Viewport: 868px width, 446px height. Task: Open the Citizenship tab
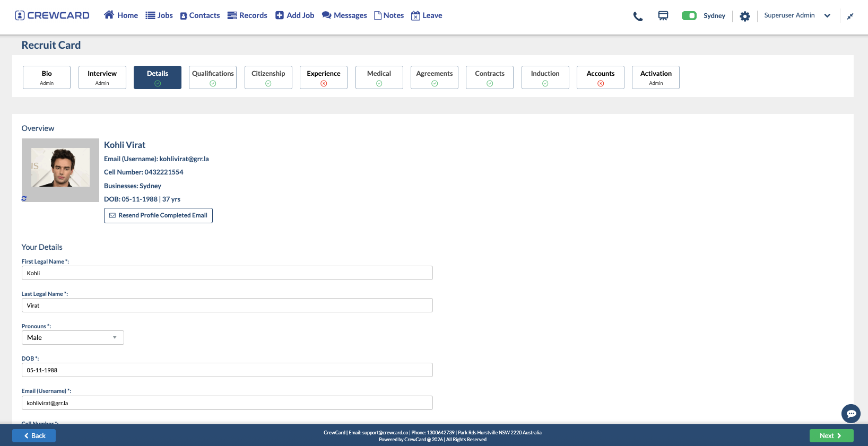268,77
